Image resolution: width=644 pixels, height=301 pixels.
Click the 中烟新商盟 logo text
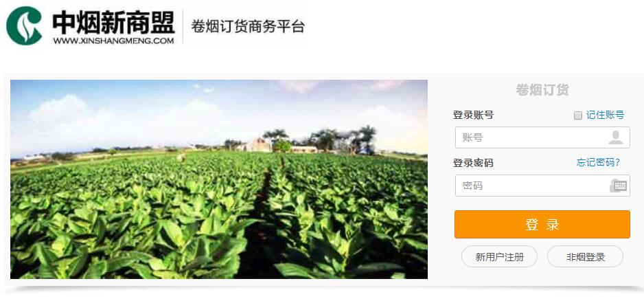tap(114, 22)
